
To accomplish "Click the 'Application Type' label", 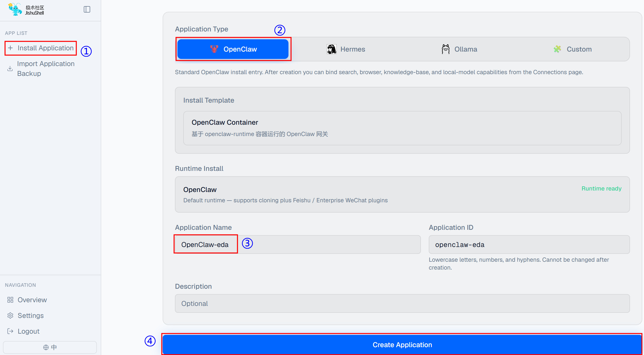I will click(201, 29).
